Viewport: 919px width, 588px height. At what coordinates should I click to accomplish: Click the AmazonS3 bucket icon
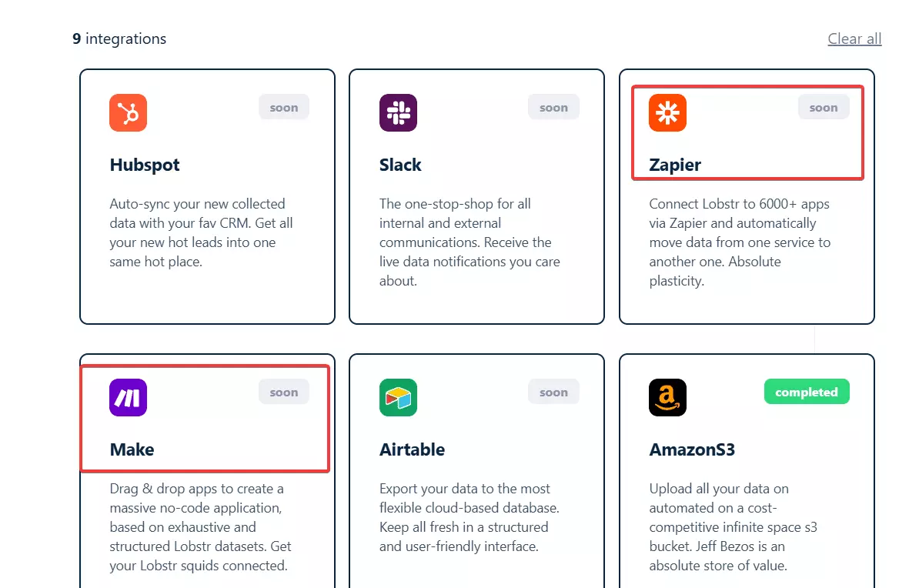tap(667, 397)
